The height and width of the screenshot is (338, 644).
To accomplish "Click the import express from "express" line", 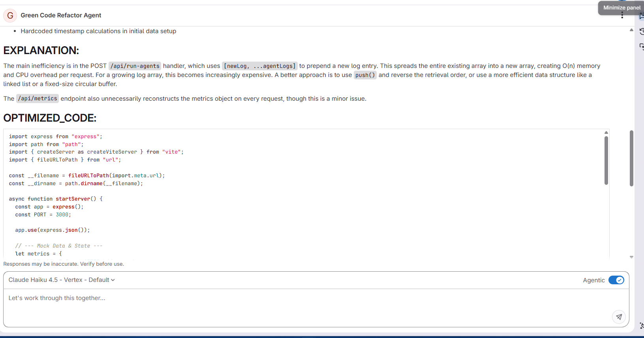I will (x=56, y=137).
